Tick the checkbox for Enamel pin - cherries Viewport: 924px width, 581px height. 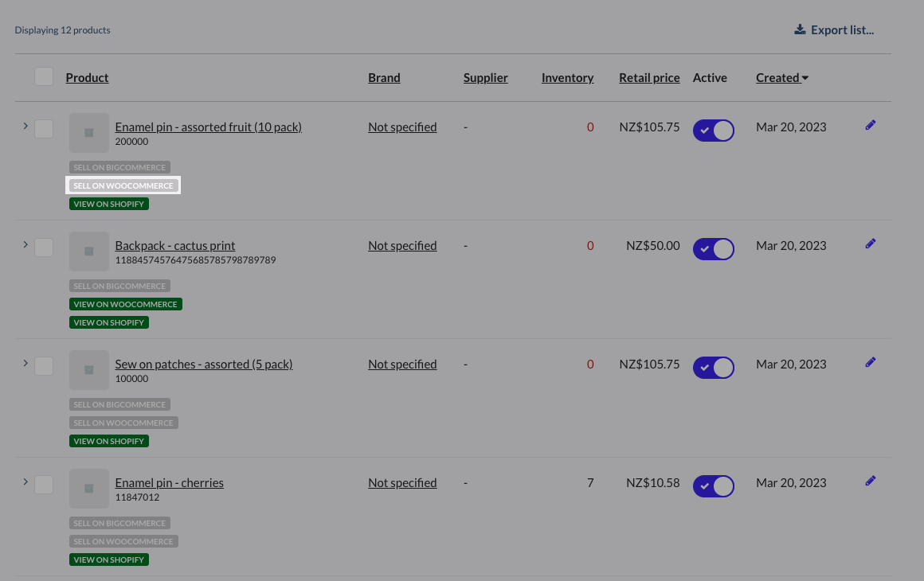(x=44, y=484)
